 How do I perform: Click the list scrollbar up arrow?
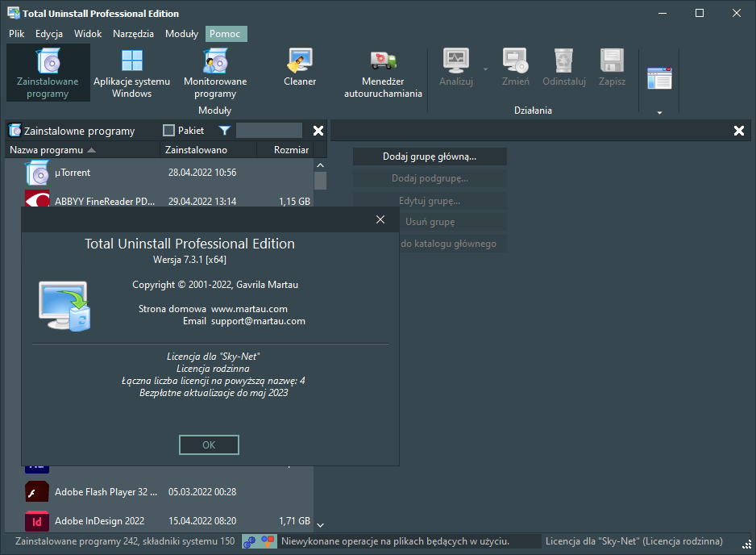pyautogui.click(x=320, y=165)
